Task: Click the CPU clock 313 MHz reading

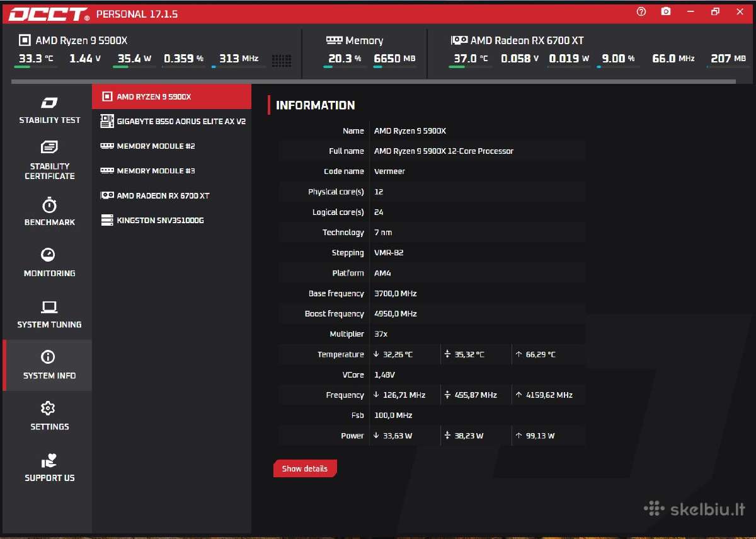Action: pyautogui.click(x=239, y=58)
